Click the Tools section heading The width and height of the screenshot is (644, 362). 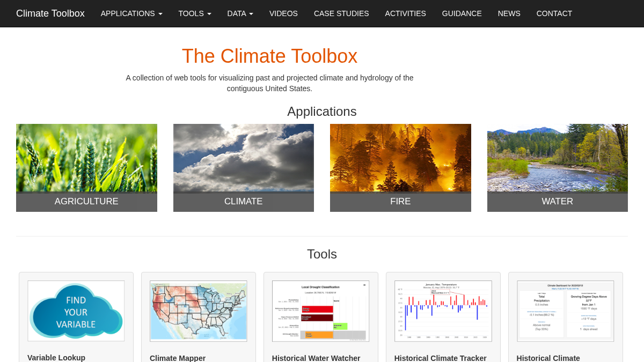(x=322, y=254)
